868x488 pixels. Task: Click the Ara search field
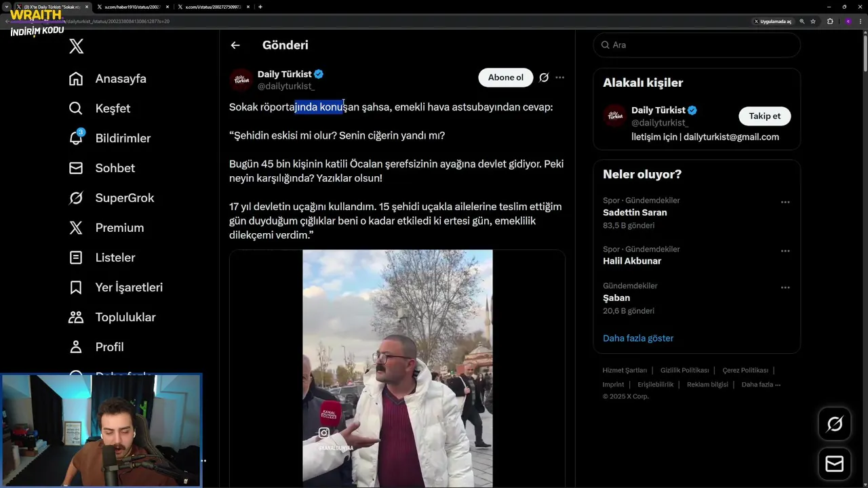(696, 45)
